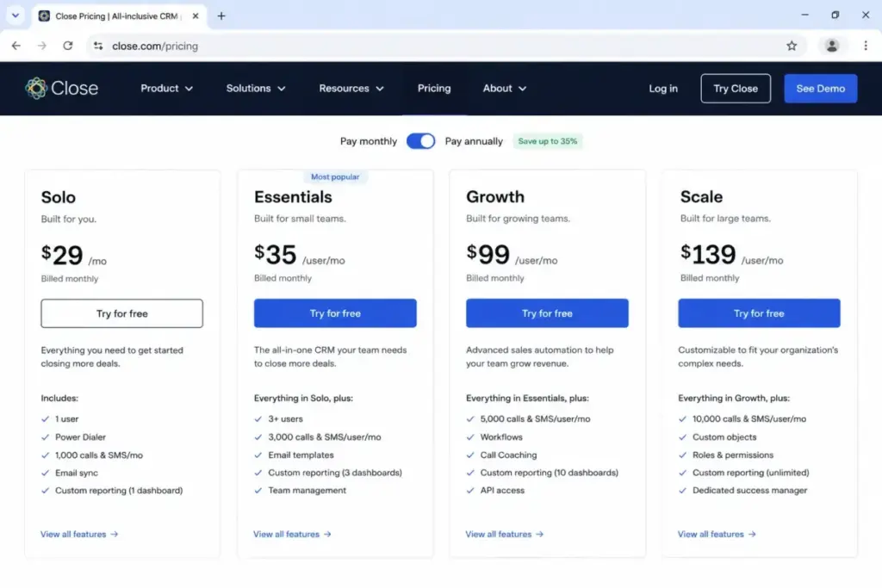
Task: Click the Workflows feature text
Action: point(501,436)
